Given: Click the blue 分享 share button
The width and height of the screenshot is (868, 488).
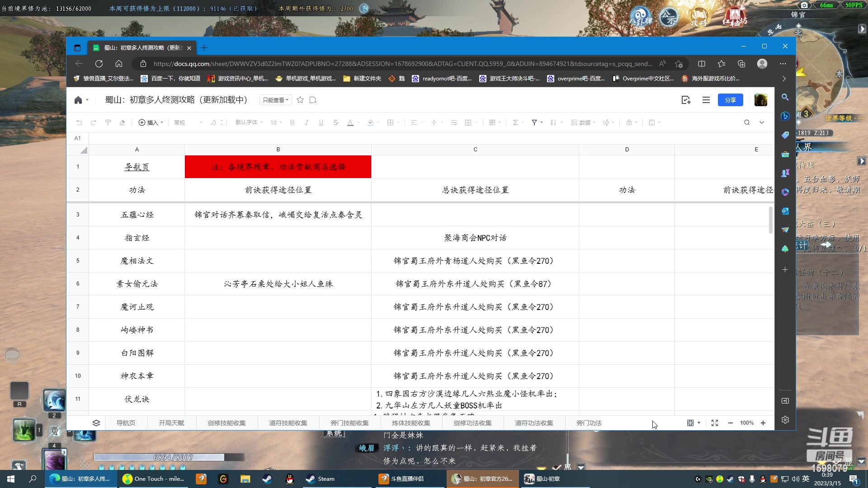Looking at the screenshot, I should click(x=731, y=100).
